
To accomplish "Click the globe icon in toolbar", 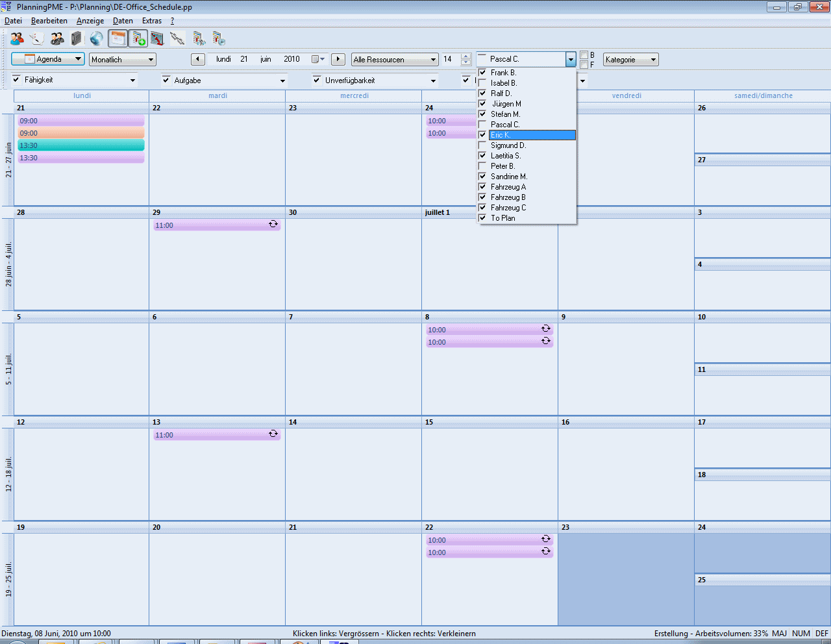I will tap(96, 39).
